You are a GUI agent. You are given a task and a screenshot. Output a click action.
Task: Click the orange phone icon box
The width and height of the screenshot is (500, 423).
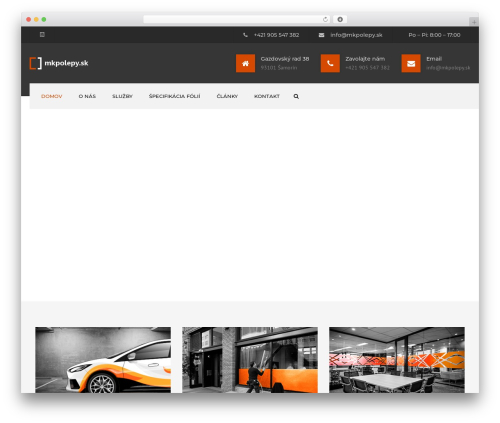pyautogui.click(x=330, y=63)
